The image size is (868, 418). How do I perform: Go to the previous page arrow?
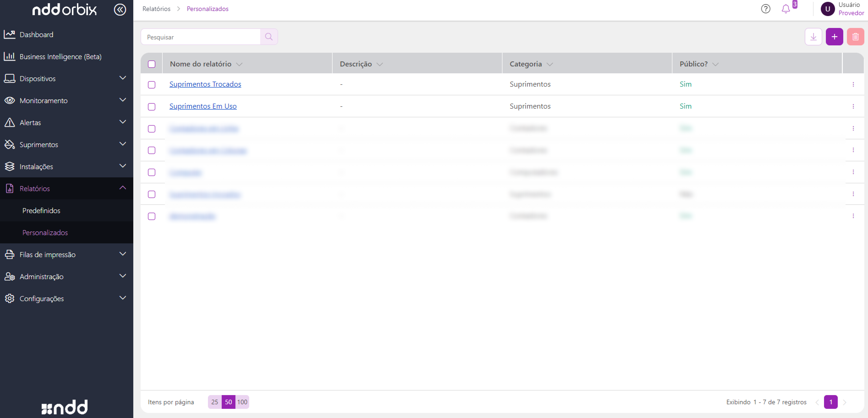[x=817, y=402]
